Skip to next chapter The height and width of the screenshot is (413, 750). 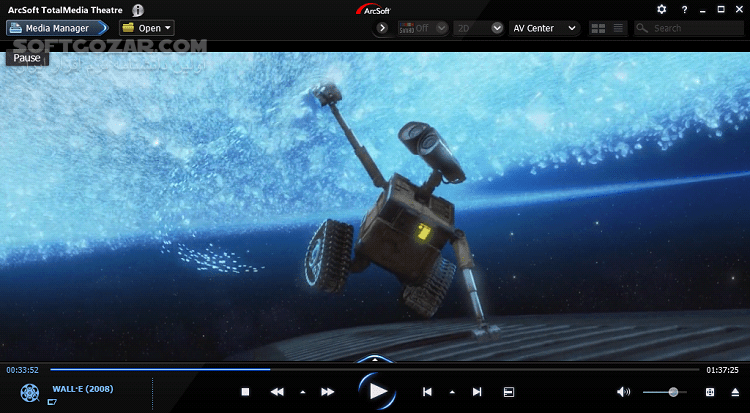[477, 392]
